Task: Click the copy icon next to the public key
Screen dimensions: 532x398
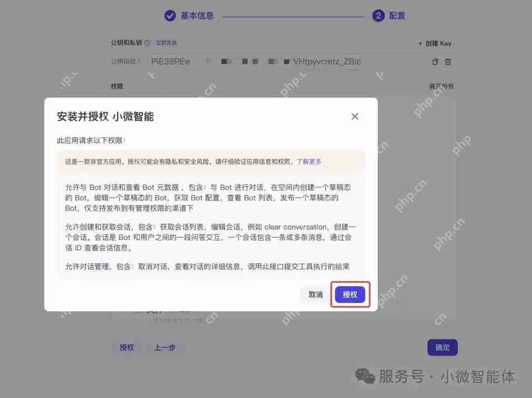Action: [435, 62]
